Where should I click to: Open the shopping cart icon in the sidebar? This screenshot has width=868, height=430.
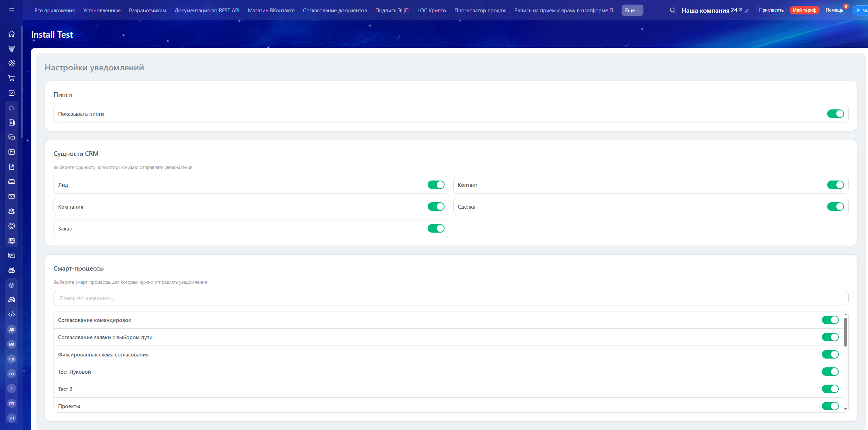click(12, 78)
